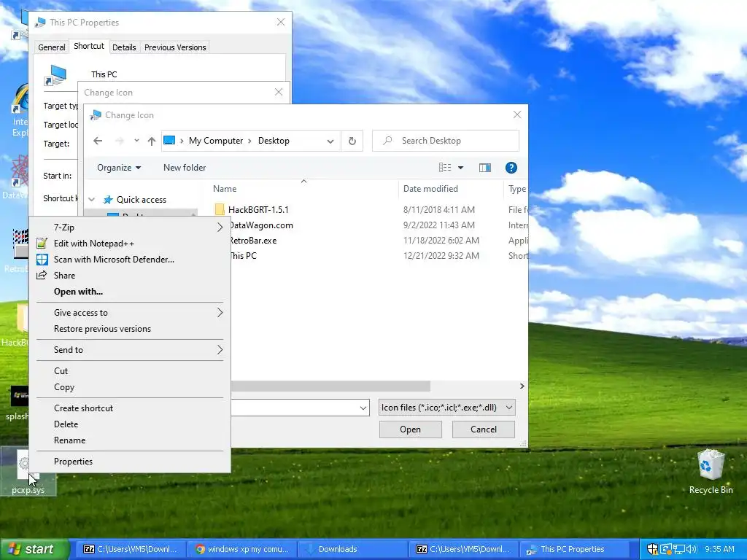
Task: Select the pcxp.sys desktop file icon
Action: [x=28, y=472]
